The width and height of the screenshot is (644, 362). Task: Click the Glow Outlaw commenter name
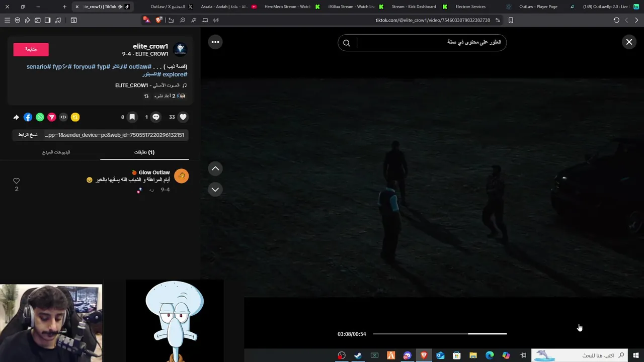click(x=154, y=172)
